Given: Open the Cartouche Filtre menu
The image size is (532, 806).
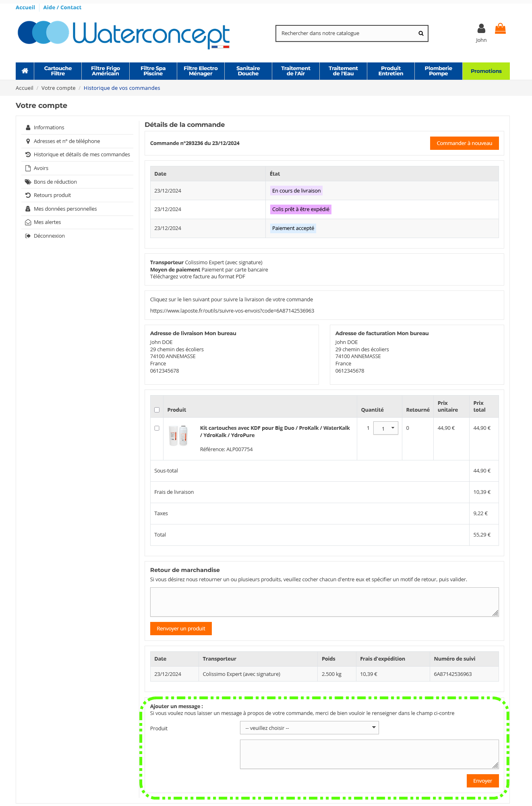Looking at the screenshot, I should coord(58,71).
